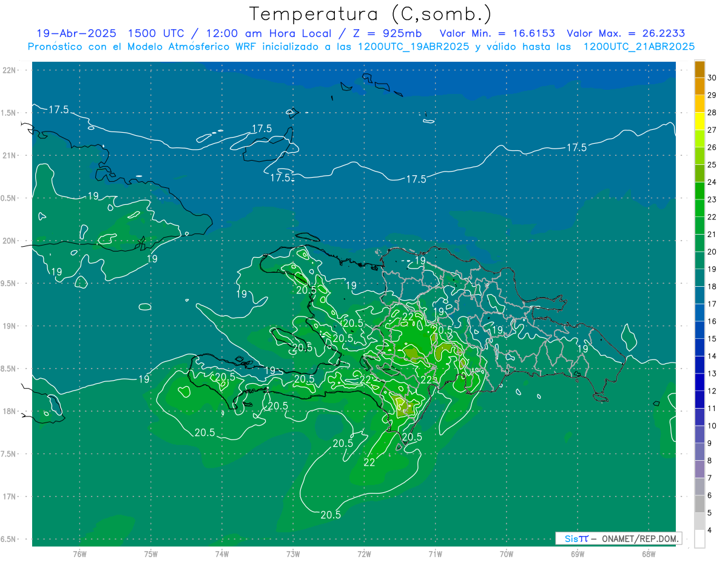Viewport: 728px width, 562px height.
Task: Click the '72W' longitude axis label
Action: click(364, 554)
